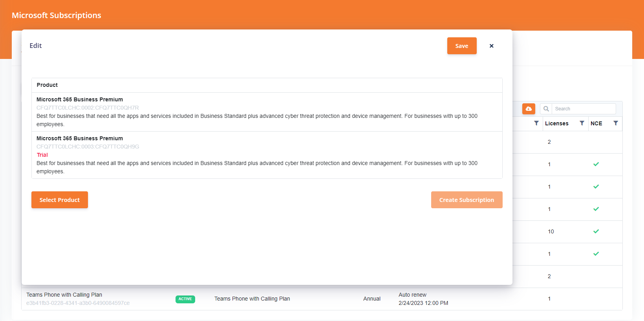This screenshot has height=321, width=644.
Task: Sort by the NCE column header
Action: 596,123
